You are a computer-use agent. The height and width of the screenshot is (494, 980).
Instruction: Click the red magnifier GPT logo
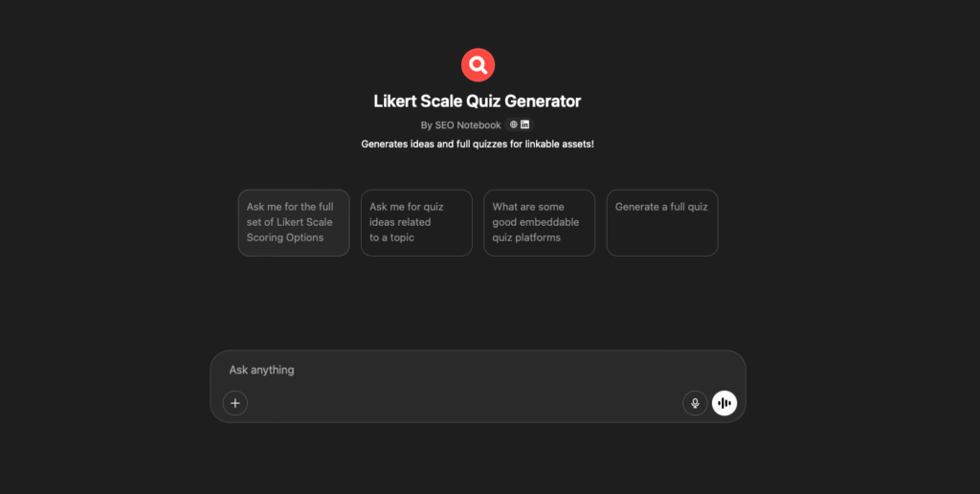click(x=479, y=65)
